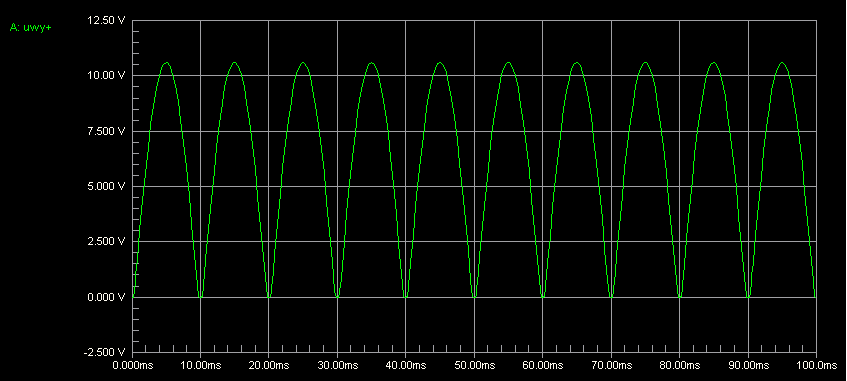
Task: Click the waveform peak near 55 ms
Action: [x=508, y=63]
